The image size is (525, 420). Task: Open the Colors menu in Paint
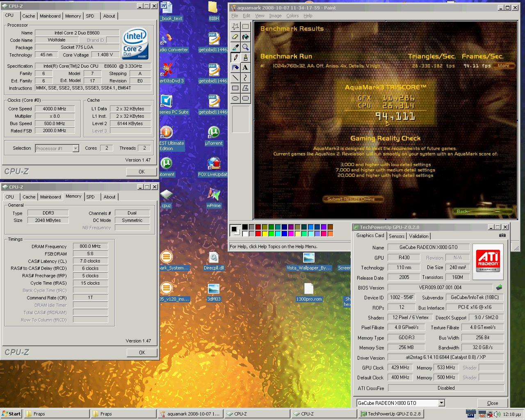[292, 16]
